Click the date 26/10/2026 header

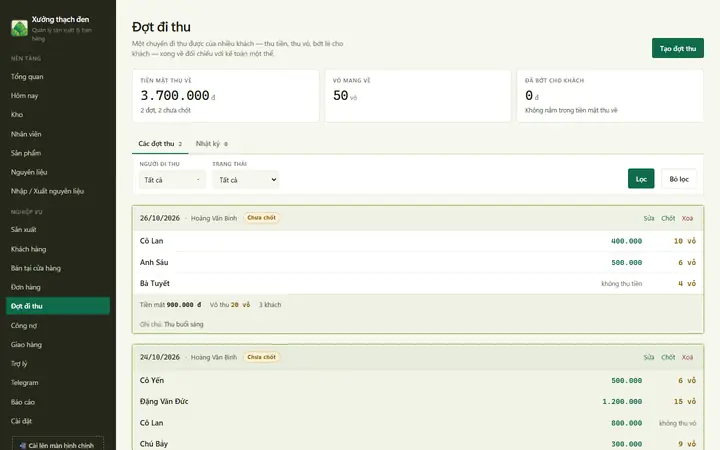pos(160,218)
